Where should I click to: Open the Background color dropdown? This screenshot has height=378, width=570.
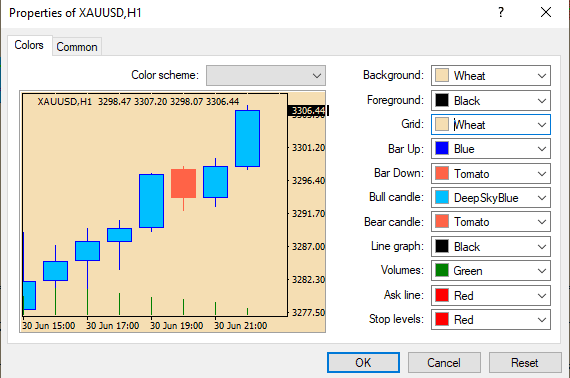pos(491,76)
